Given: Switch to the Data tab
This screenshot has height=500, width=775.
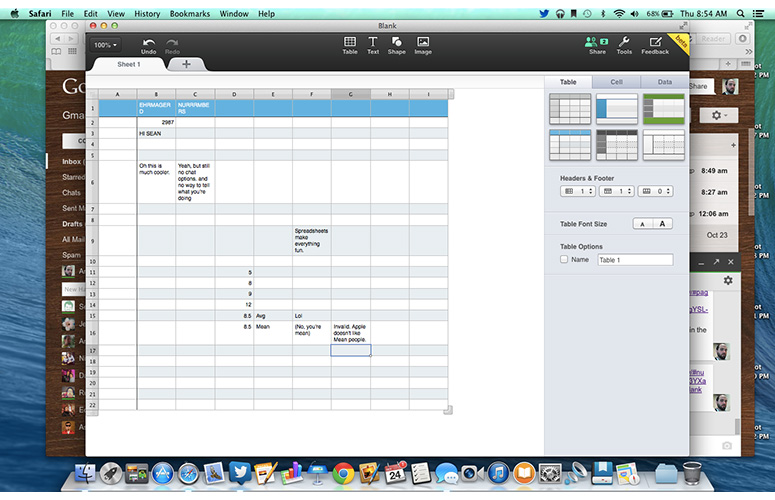Looking at the screenshot, I should pyautogui.click(x=664, y=82).
